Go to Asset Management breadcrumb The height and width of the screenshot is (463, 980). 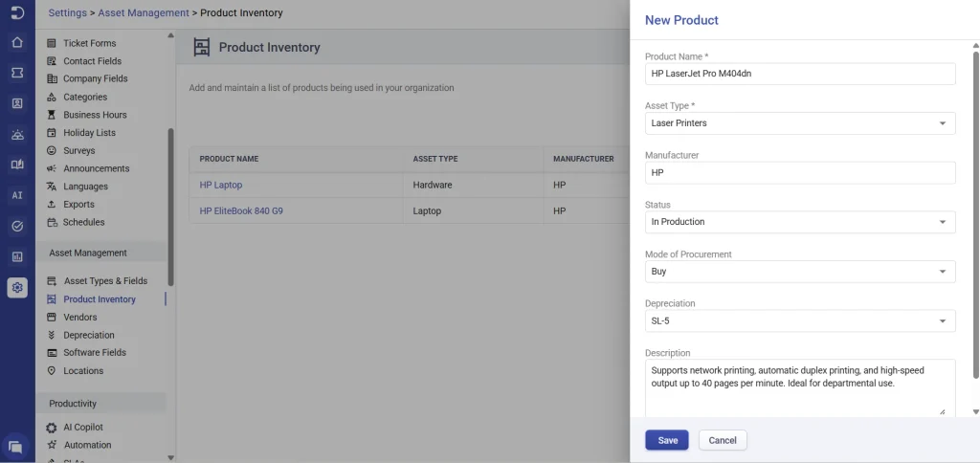144,12
